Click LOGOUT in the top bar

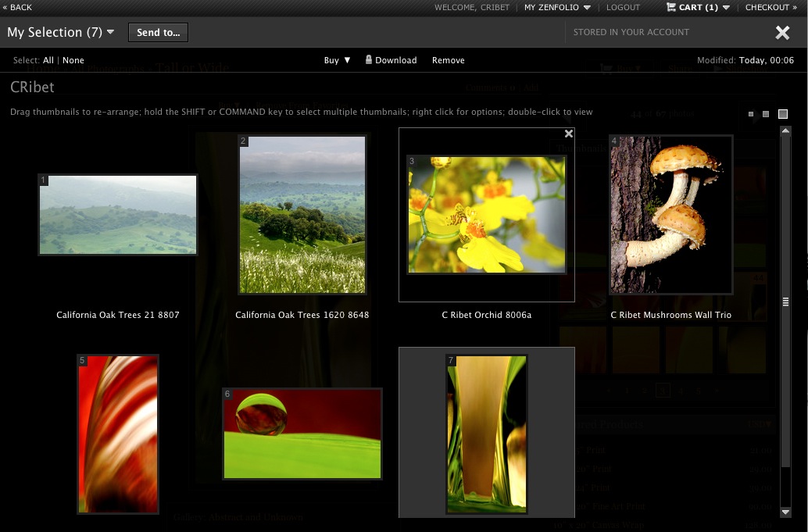(x=623, y=7)
